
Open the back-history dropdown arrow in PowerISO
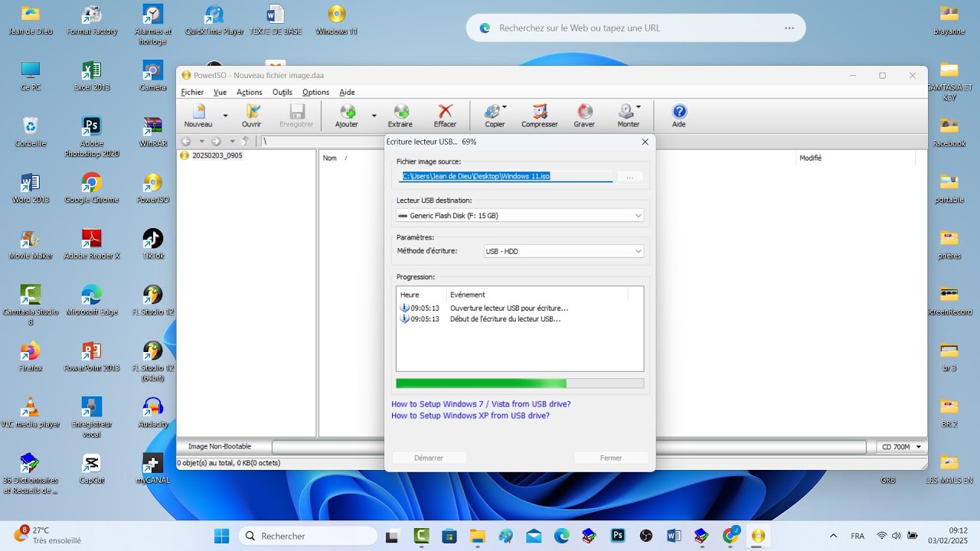tap(201, 142)
